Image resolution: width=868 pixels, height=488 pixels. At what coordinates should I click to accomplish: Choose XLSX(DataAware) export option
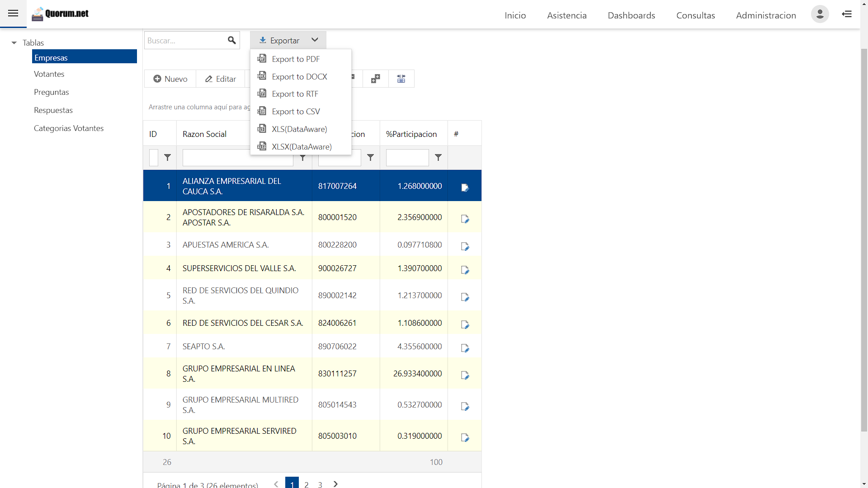point(302,147)
